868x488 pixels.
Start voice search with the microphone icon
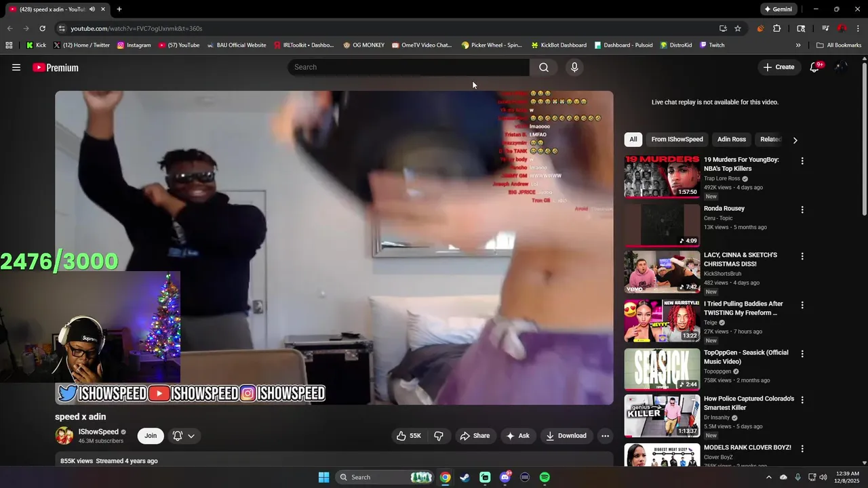(574, 67)
